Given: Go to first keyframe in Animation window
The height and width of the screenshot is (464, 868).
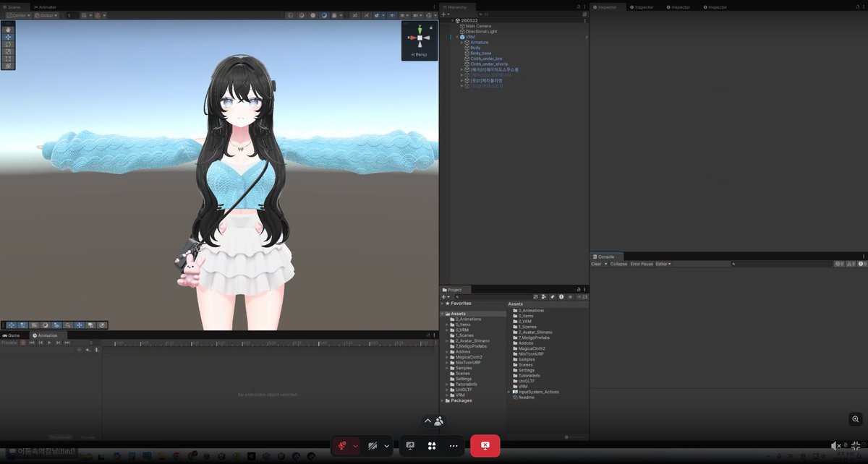Looking at the screenshot, I should pos(32,343).
